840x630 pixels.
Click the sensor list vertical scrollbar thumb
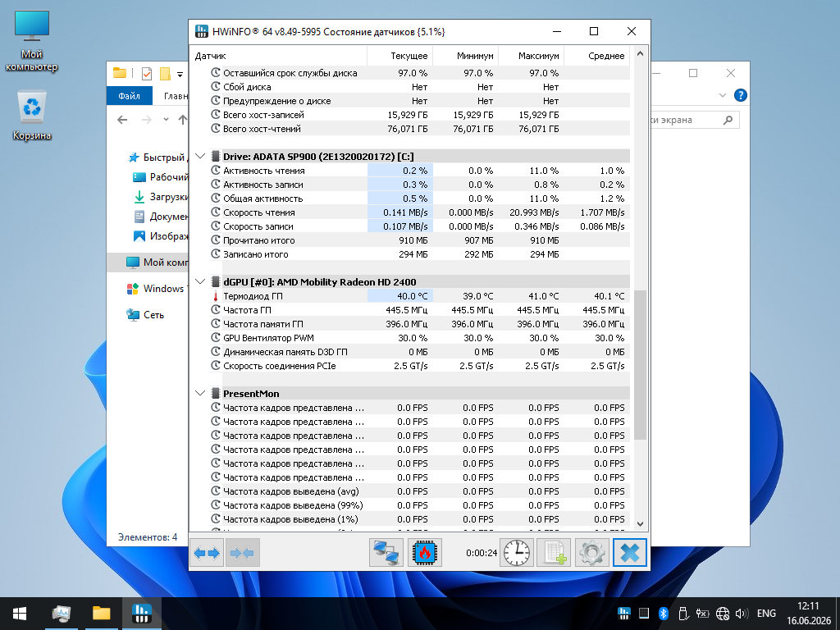[640, 364]
